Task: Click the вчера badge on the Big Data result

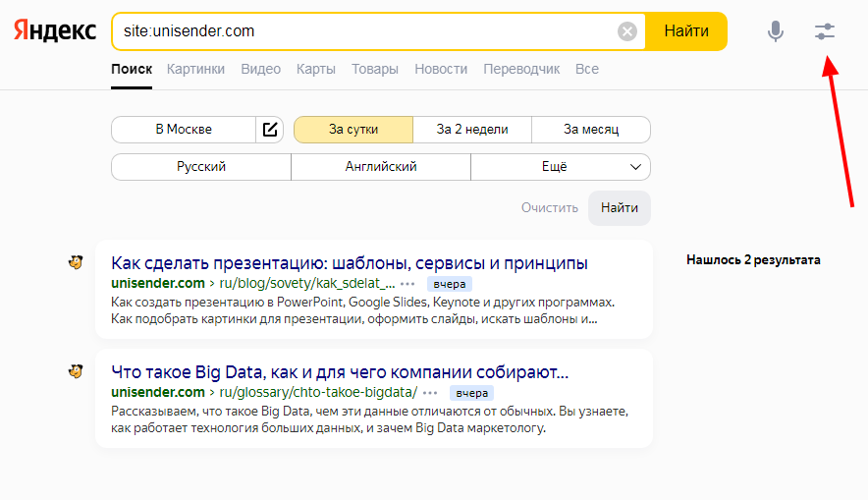Action: pyautogui.click(x=471, y=393)
